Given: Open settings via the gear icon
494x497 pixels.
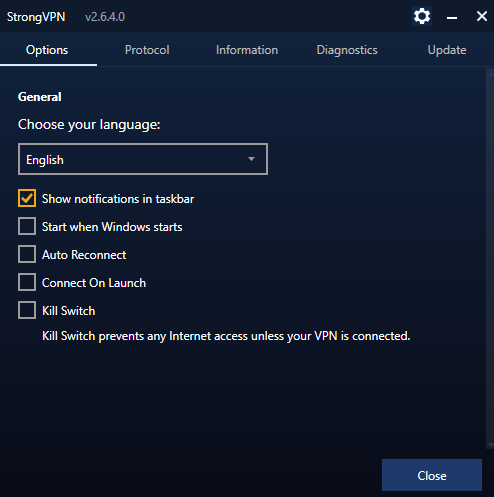Looking at the screenshot, I should (422, 16).
